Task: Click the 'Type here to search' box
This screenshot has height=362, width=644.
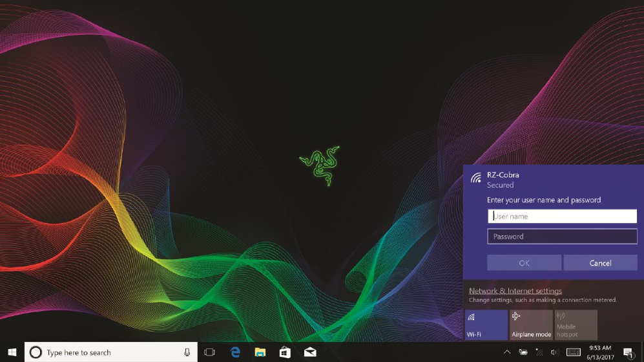Action: tap(111, 352)
